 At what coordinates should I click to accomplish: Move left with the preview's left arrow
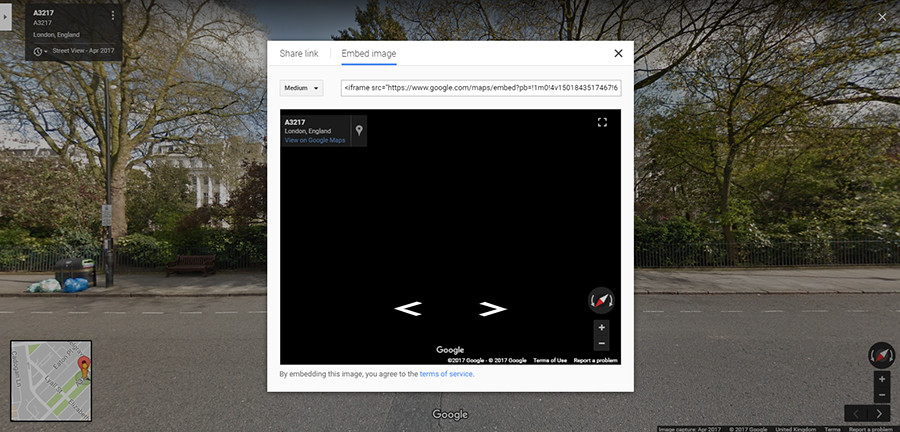coord(408,309)
